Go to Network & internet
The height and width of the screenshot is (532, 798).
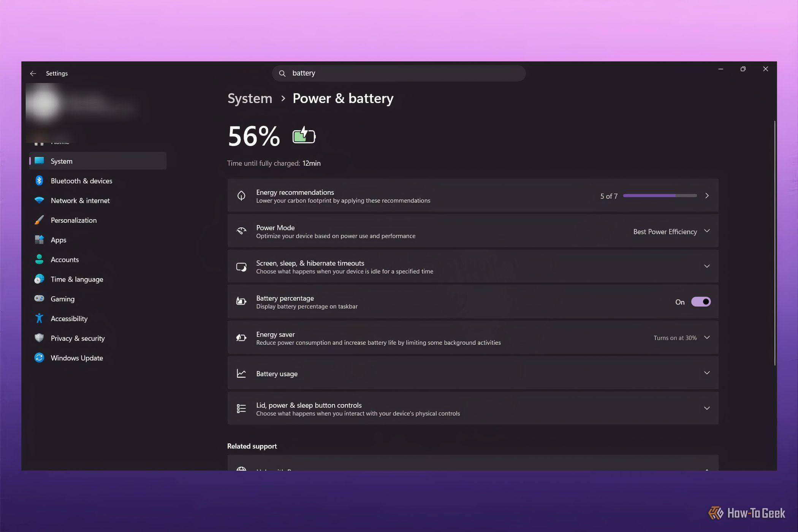[98, 200]
